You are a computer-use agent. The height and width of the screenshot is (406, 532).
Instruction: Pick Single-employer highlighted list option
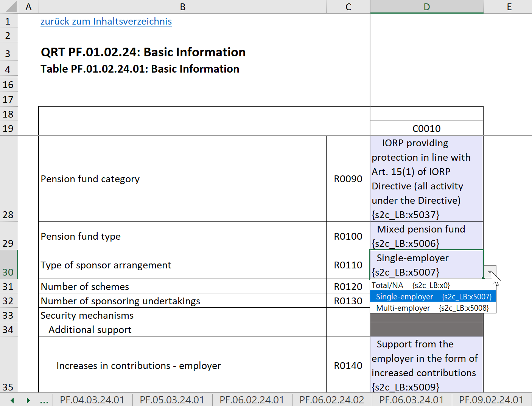(x=432, y=297)
